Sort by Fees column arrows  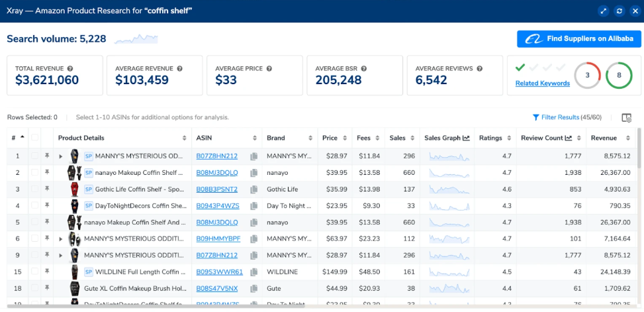[377, 138]
